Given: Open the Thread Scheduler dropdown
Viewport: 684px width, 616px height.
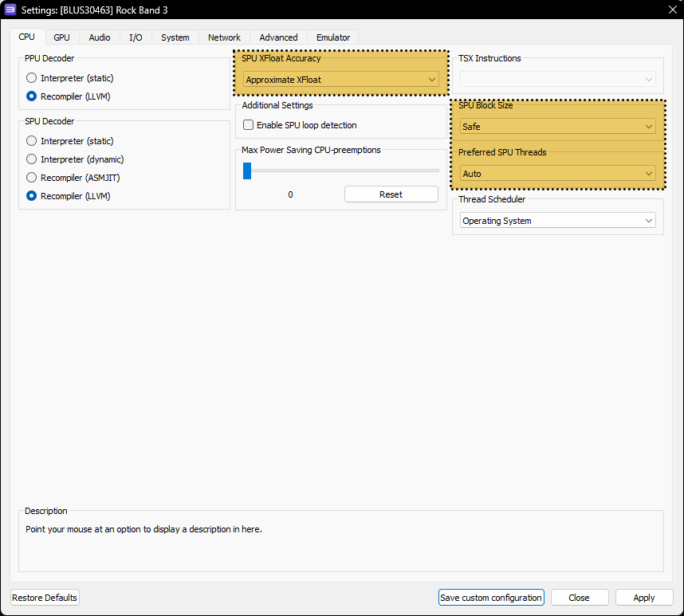Looking at the screenshot, I should tap(557, 221).
